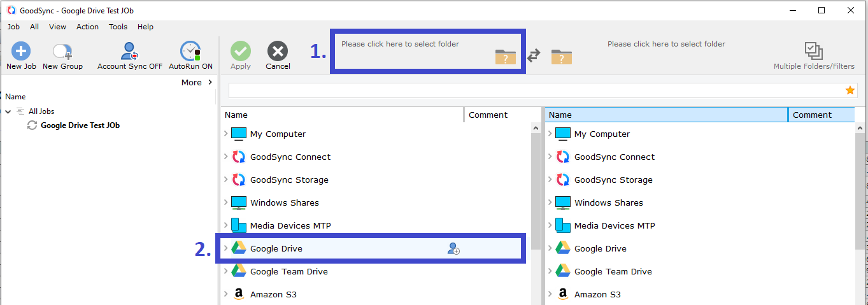Click the More button in jobs panel
The image size is (868, 305).
pos(196,82)
